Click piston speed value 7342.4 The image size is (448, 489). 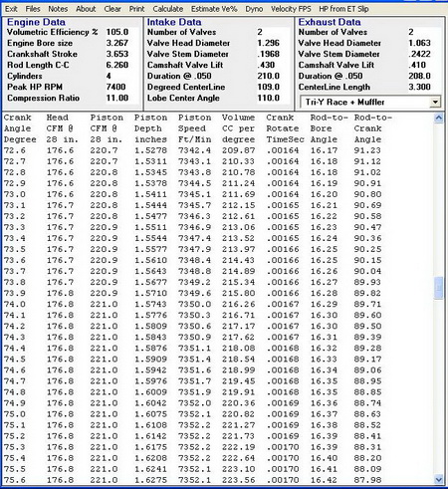coord(194,150)
